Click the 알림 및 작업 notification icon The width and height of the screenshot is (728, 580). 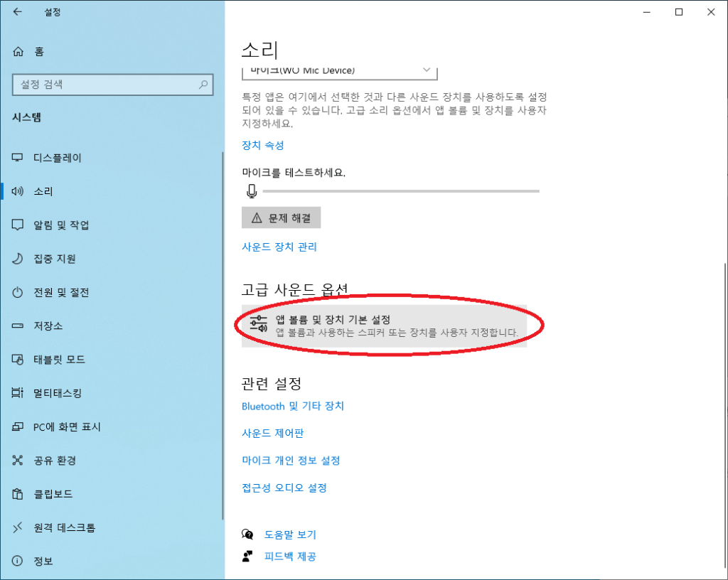pos(18,225)
